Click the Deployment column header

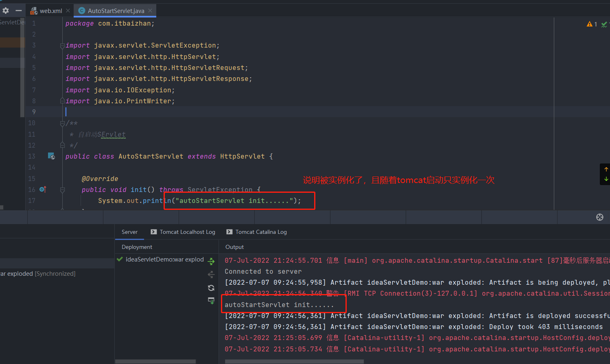(x=137, y=247)
